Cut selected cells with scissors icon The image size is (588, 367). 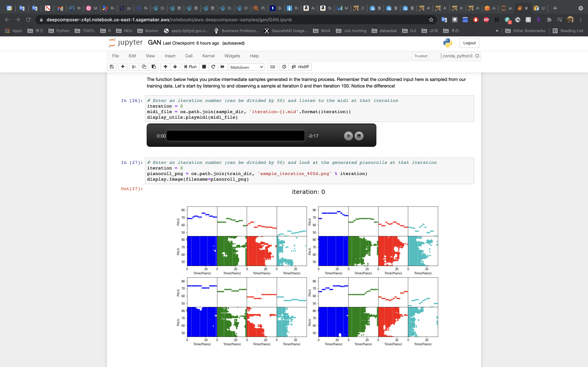coord(134,67)
